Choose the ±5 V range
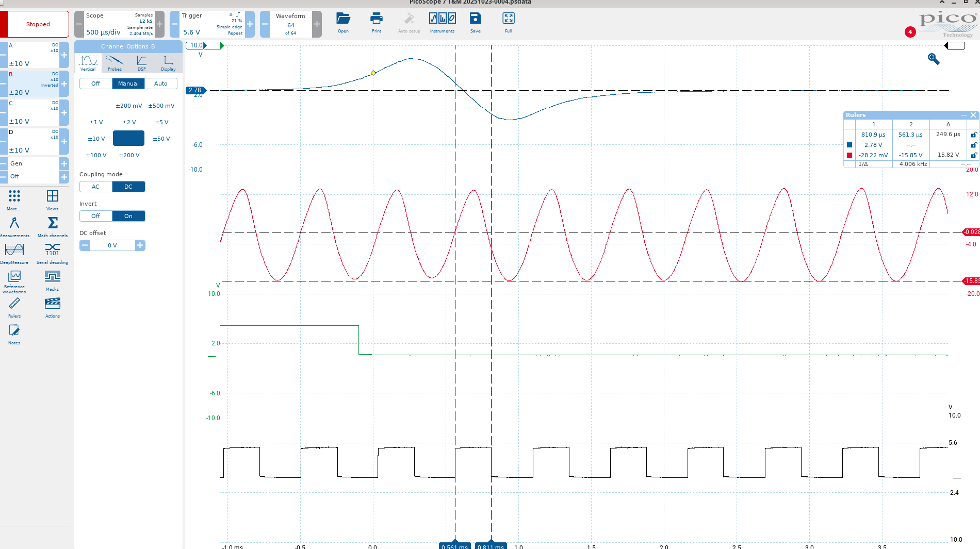Image resolution: width=980 pixels, height=549 pixels. pyautogui.click(x=161, y=122)
